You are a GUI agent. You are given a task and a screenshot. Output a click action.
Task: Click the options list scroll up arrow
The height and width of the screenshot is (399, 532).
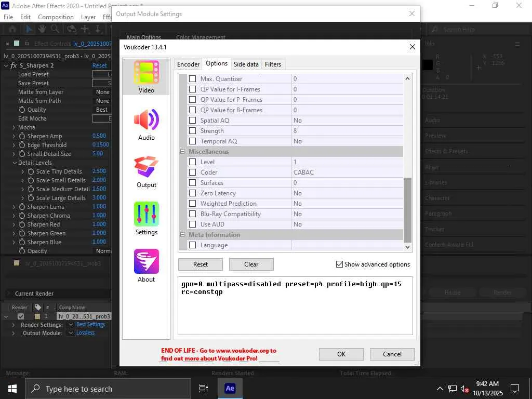coord(407,78)
